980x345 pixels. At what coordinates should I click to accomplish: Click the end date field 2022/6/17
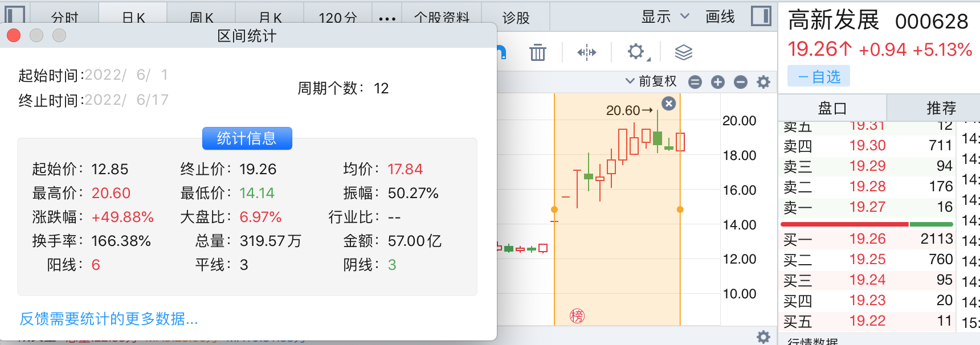(126, 100)
